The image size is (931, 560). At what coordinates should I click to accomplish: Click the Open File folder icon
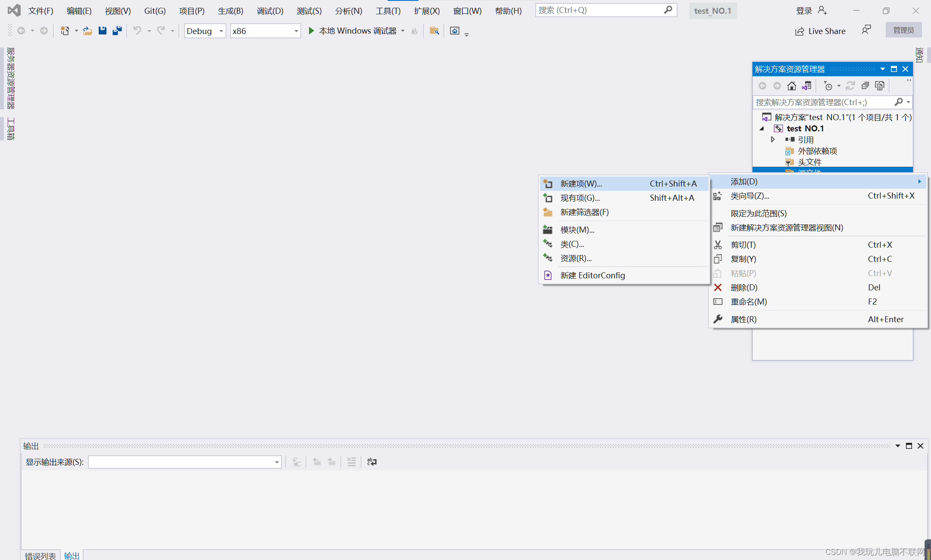tap(87, 31)
